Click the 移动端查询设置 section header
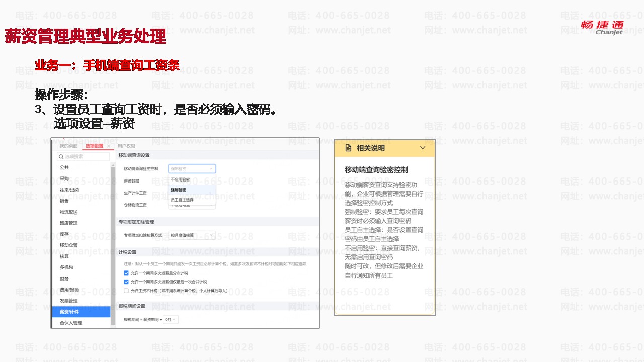Viewport: 644px width, 362px height. (134, 156)
